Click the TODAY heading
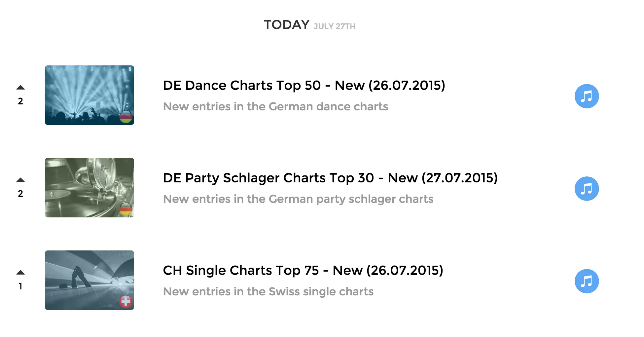This screenshot has height=337, width=644. [x=287, y=25]
